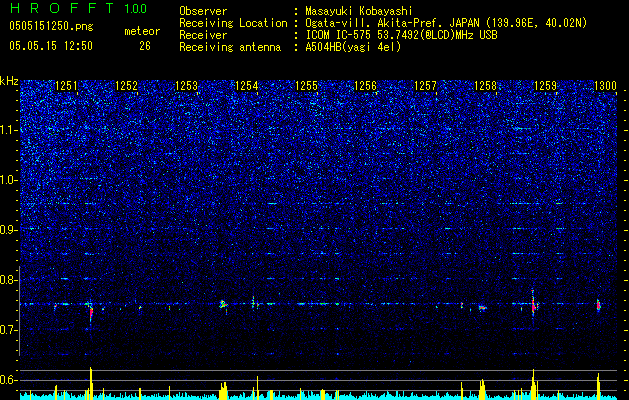Click the yellow power peak near 1300
The height and width of the screenshot is (400, 629).
click(x=598, y=386)
